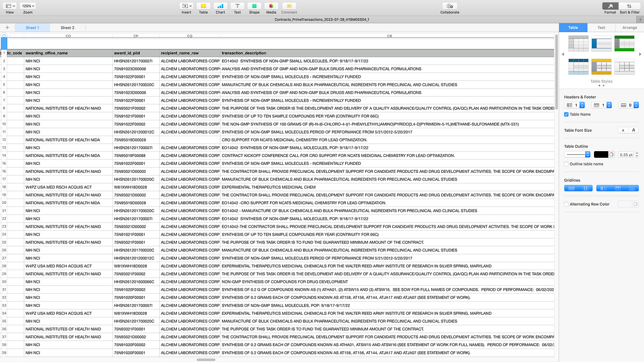
Task: Click the Comment toolbar icon
Action: (x=289, y=6)
